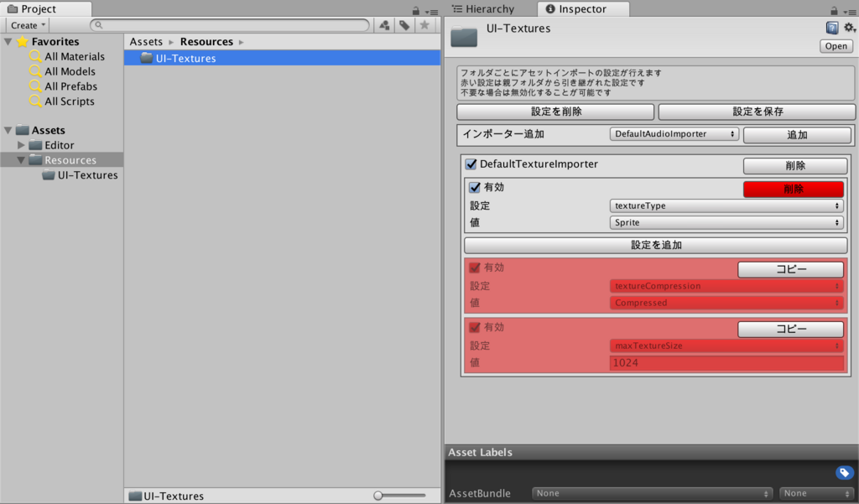
Task: Open the Sprite value dropdown
Action: coord(726,222)
